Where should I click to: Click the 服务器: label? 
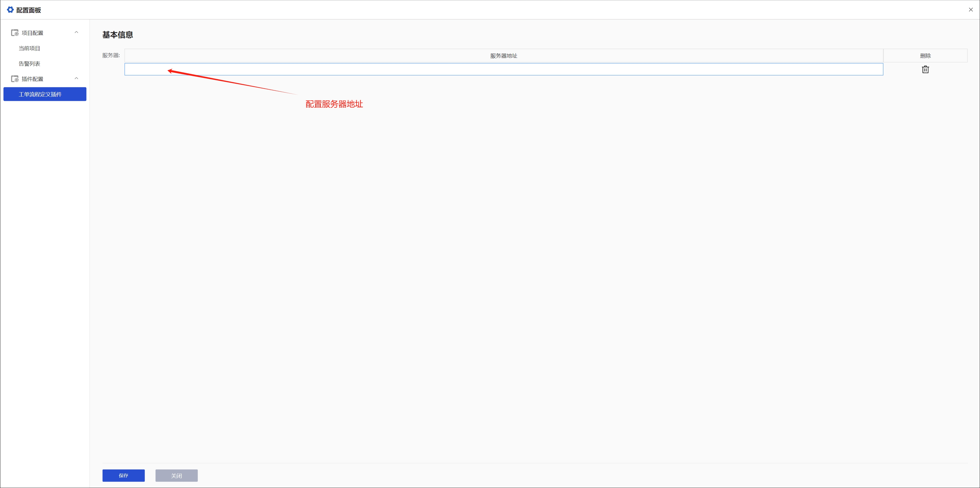point(111,56)
